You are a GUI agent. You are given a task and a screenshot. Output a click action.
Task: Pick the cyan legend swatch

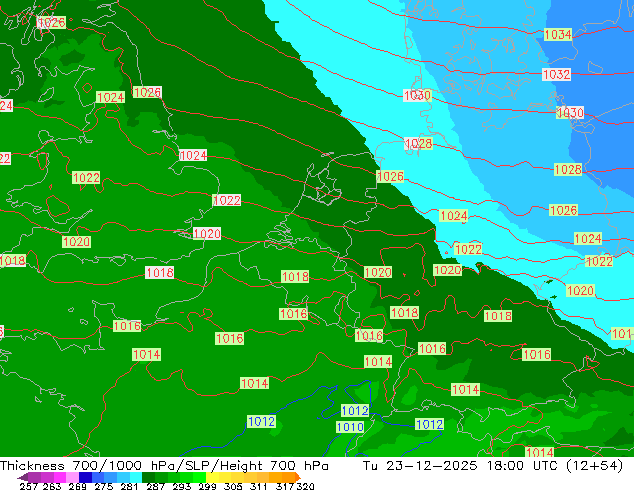(136, 477)
